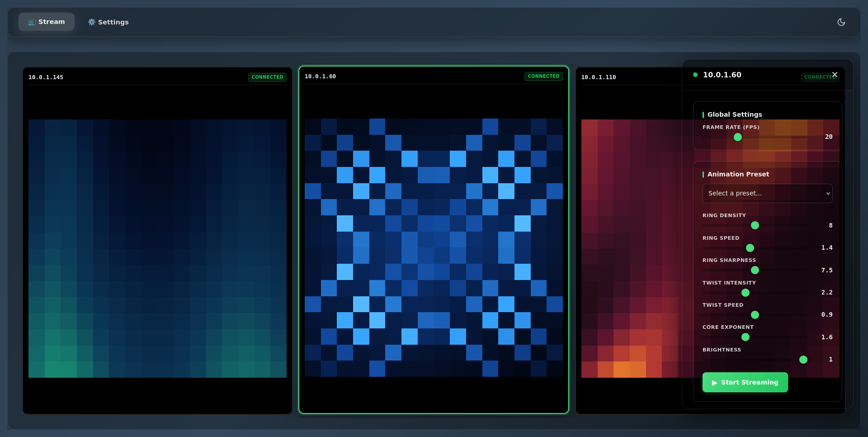This screenshot has width=868, height=437.
Task: Click the Connected badge on 10.0.1.145
Action: pyautogui.click(x=267, y=77)
